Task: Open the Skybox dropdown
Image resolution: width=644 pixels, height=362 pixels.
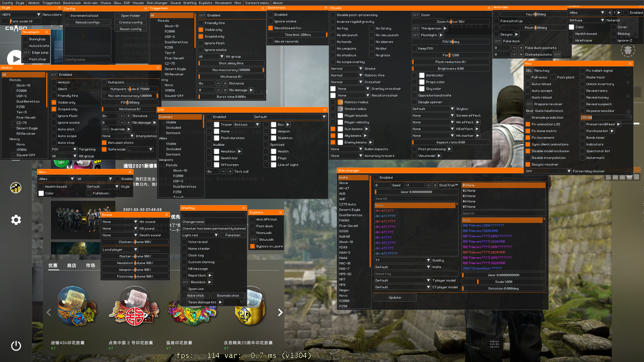Action: tap(433, 109)
